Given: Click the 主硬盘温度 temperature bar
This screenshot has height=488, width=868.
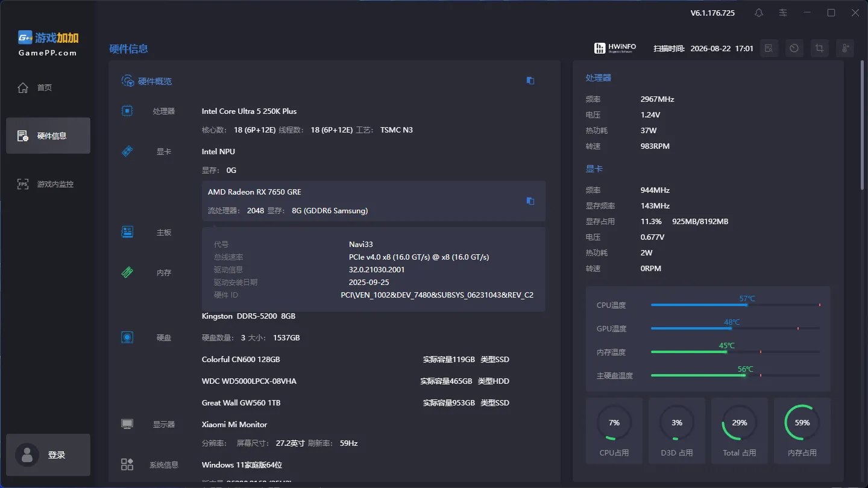Looking at the screenshot, I should click(735, 375).
